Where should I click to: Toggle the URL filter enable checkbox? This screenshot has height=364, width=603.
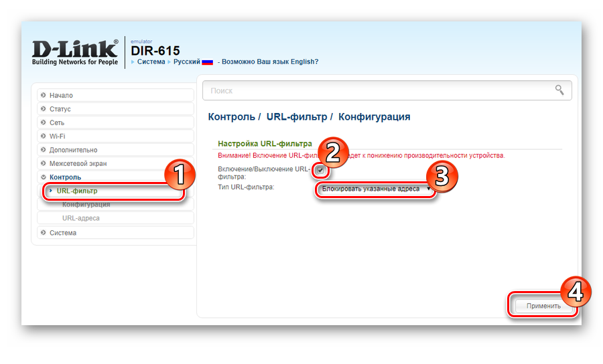[x=320, y=170]
